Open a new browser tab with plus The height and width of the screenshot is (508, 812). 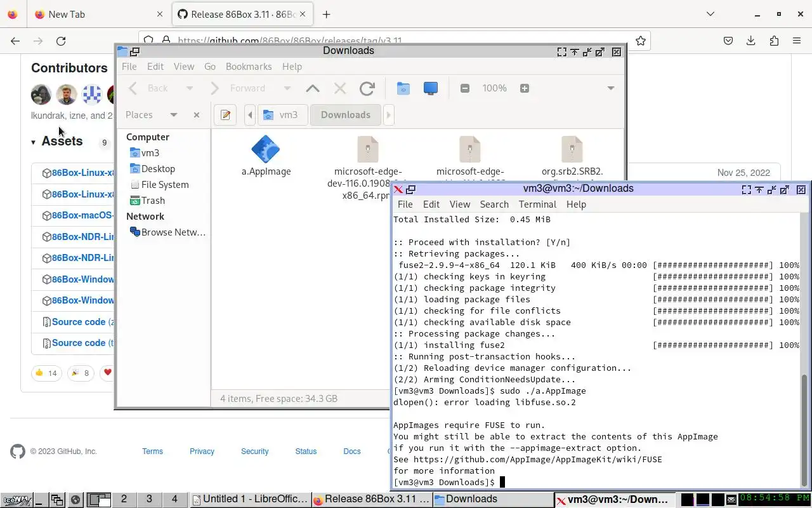coord(326,15)
